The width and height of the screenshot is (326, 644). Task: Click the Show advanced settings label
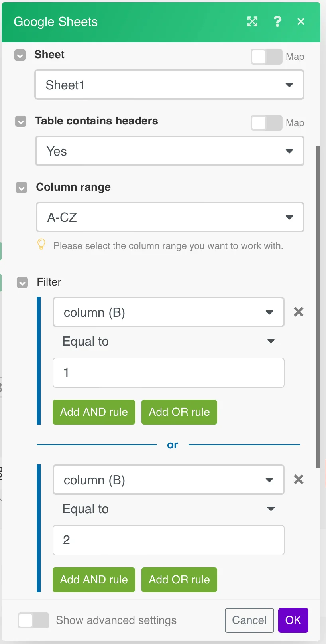tap(116, 620)
